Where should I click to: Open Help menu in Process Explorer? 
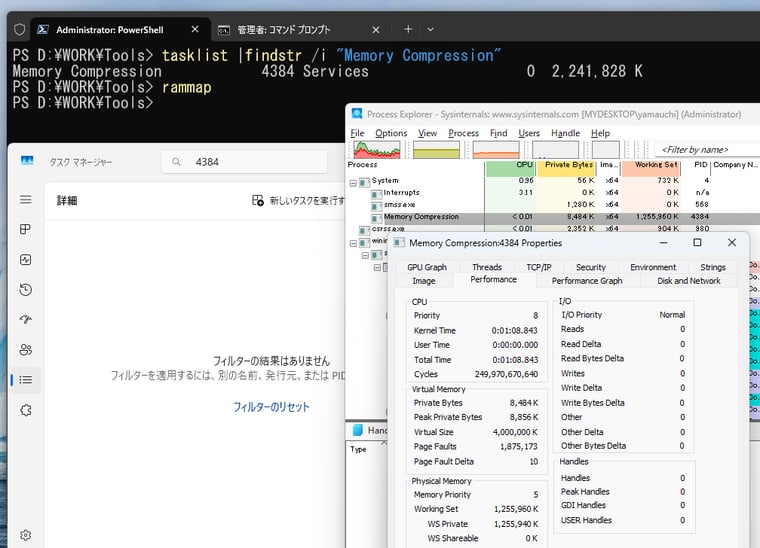(x=600, y=133)
